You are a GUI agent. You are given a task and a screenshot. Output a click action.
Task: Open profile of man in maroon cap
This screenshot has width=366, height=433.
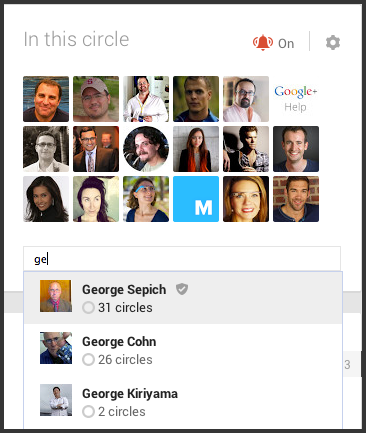click(96, 99)
